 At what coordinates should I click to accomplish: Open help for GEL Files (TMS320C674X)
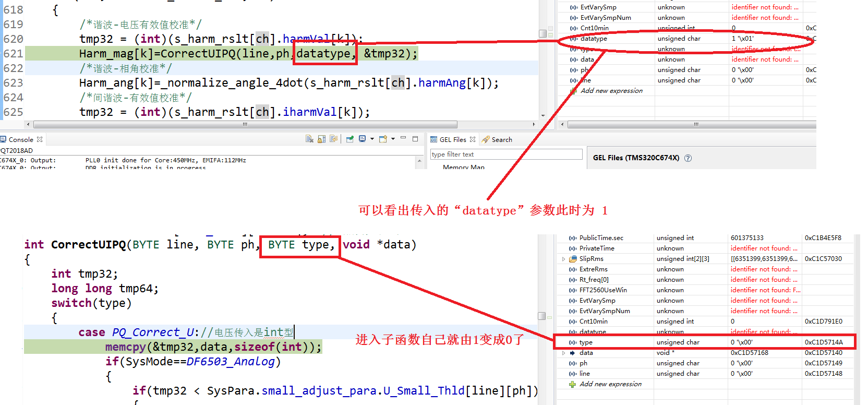pyautogui.click(x=688, y=158)
